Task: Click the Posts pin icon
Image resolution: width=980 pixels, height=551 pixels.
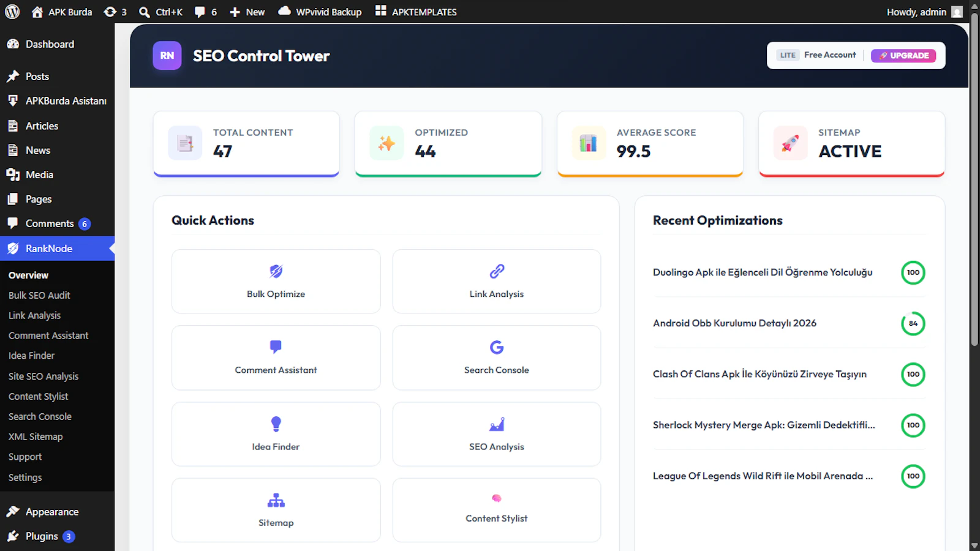Action: 13,77
